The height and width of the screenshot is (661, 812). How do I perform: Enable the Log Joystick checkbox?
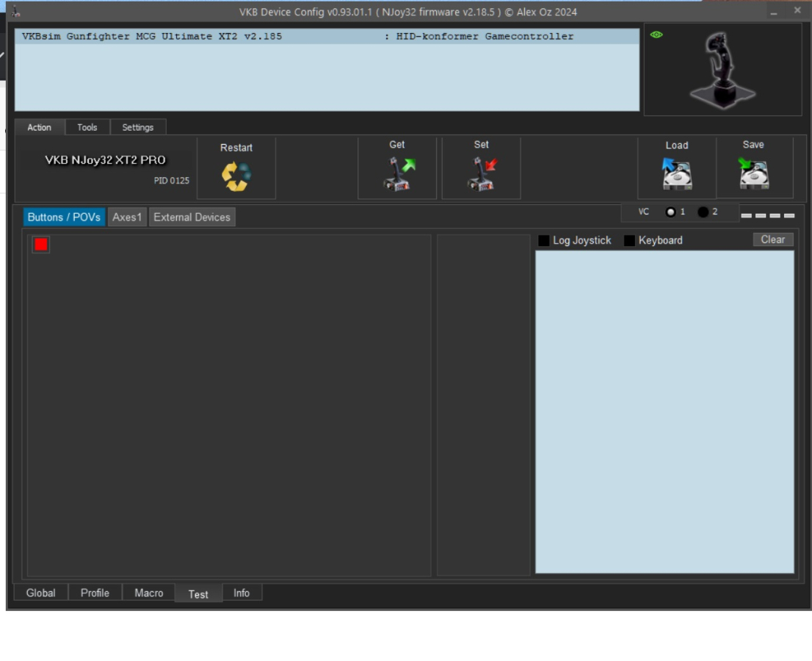[x=544, y=240]
